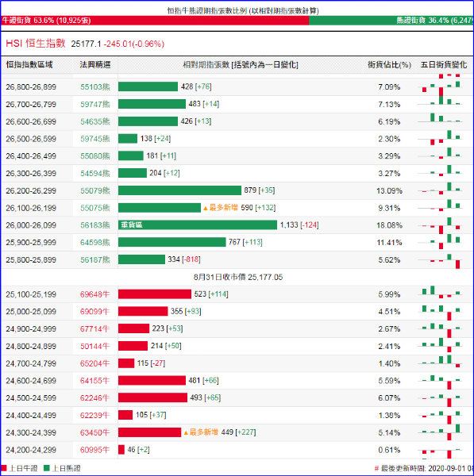
Task: Click the 24,200-24,299 range cell
Action: coord(31,450)
